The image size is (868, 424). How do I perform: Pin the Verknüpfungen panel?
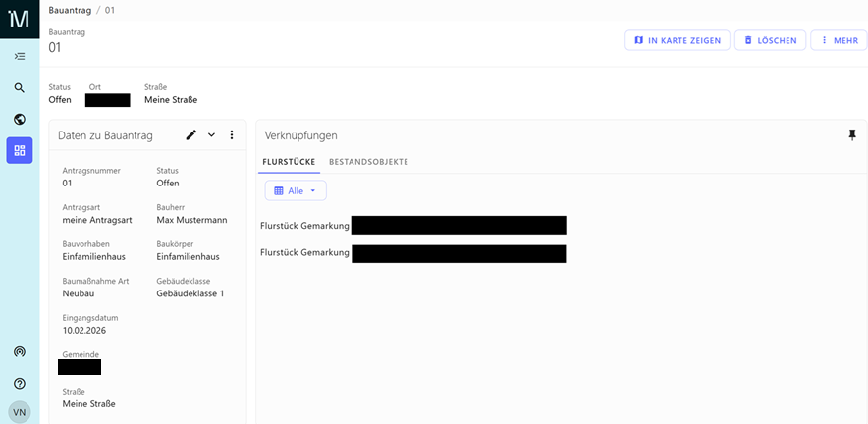click(x=852, y=135)
